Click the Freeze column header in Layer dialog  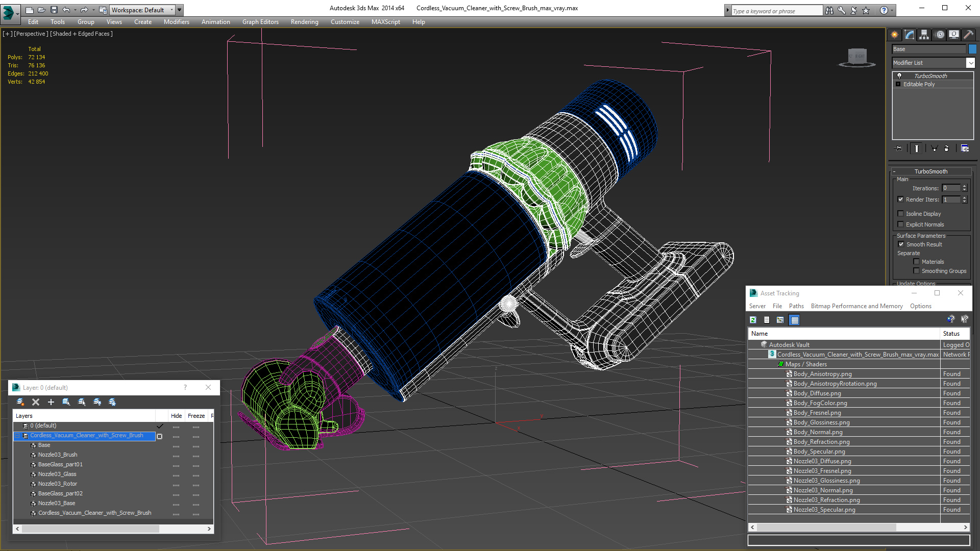coord(196,416)
